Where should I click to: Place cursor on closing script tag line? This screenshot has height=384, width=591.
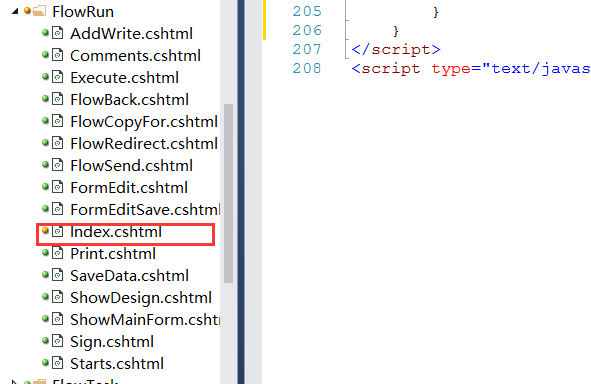(x=396, y=49)
